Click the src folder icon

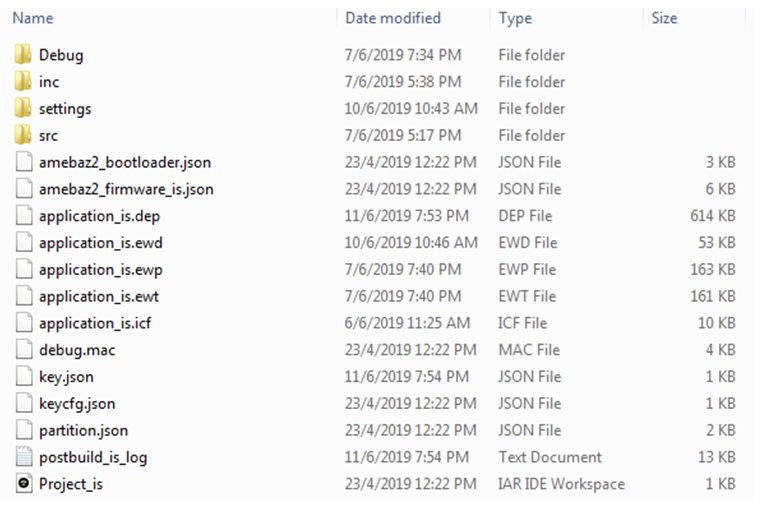pyautogui.click(x=23, y=135)
